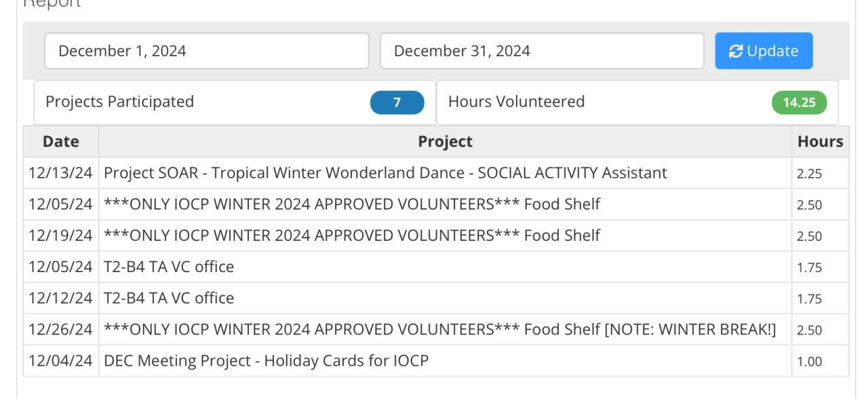Click the 12/13/24 date cell

coord(60,173)
